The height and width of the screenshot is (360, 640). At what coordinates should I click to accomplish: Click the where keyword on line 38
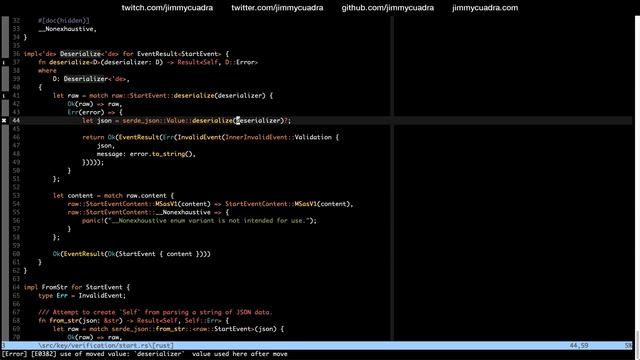47,71
